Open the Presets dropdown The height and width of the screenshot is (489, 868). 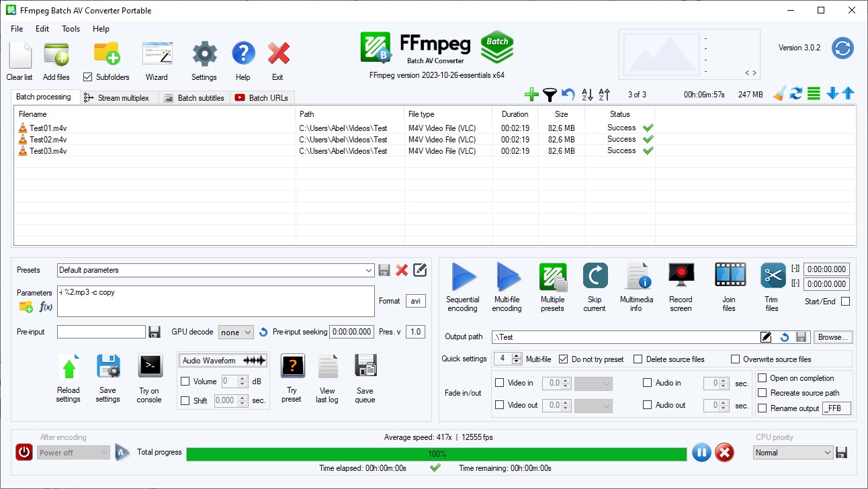pos(216,270)
